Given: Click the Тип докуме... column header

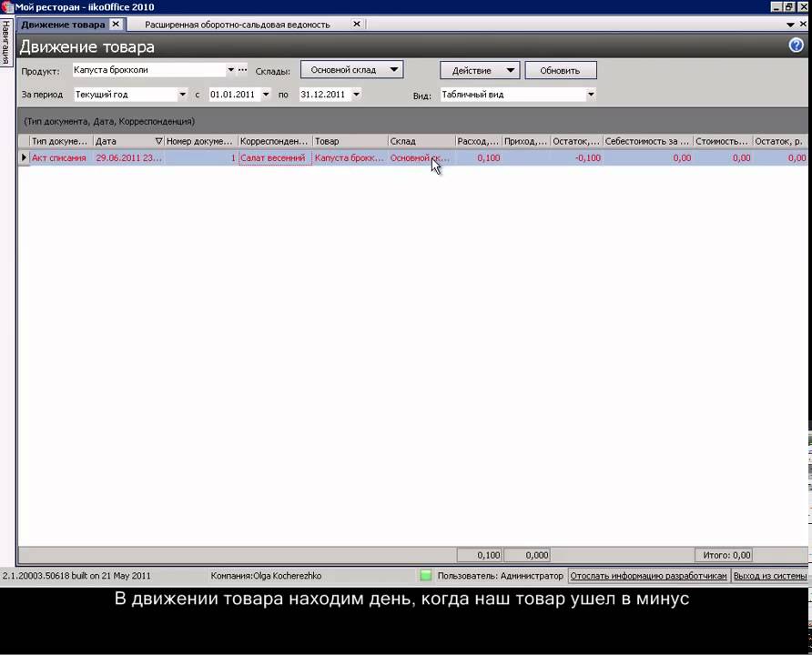Looking at the screenshot, I should [61, 141].
